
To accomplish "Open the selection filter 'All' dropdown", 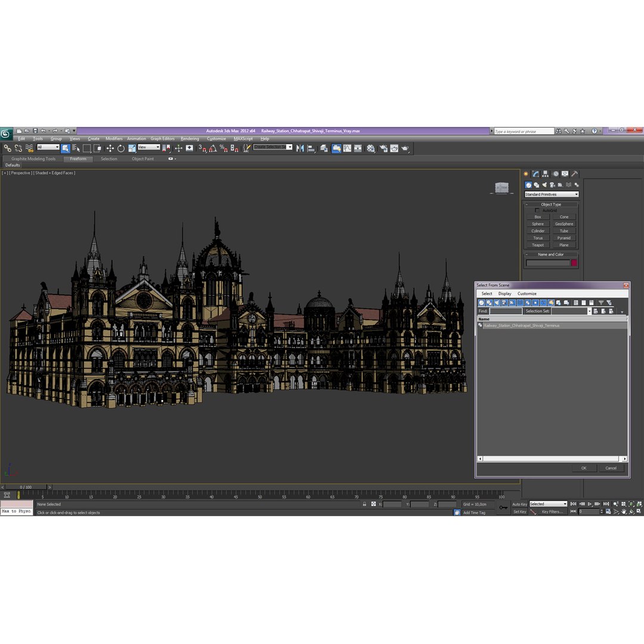I will (48, 147).
